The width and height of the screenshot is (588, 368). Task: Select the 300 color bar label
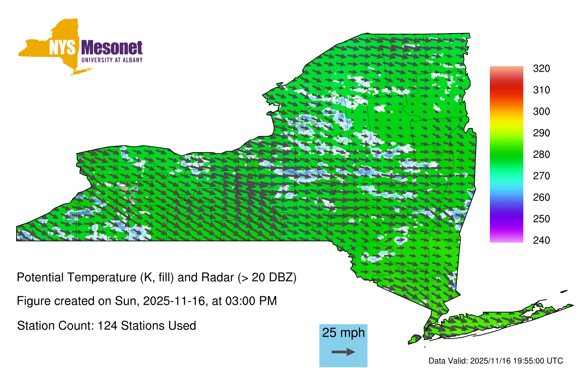click(x=541, y=112)
